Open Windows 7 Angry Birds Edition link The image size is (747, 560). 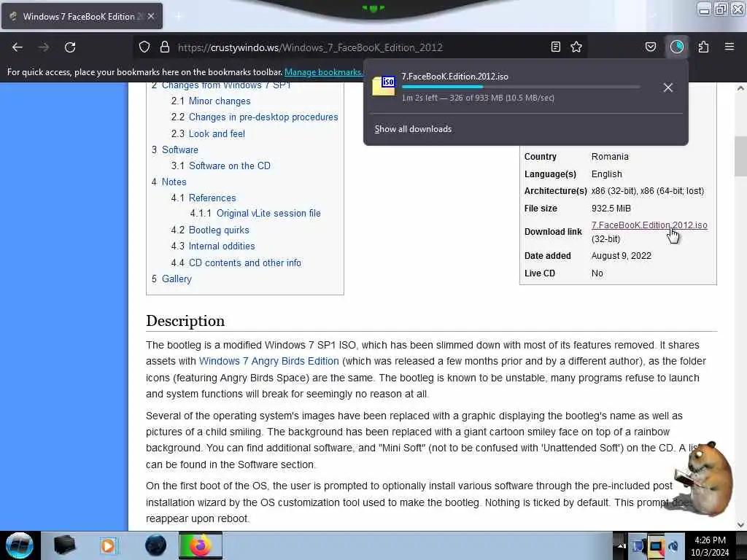coord(268,361)
